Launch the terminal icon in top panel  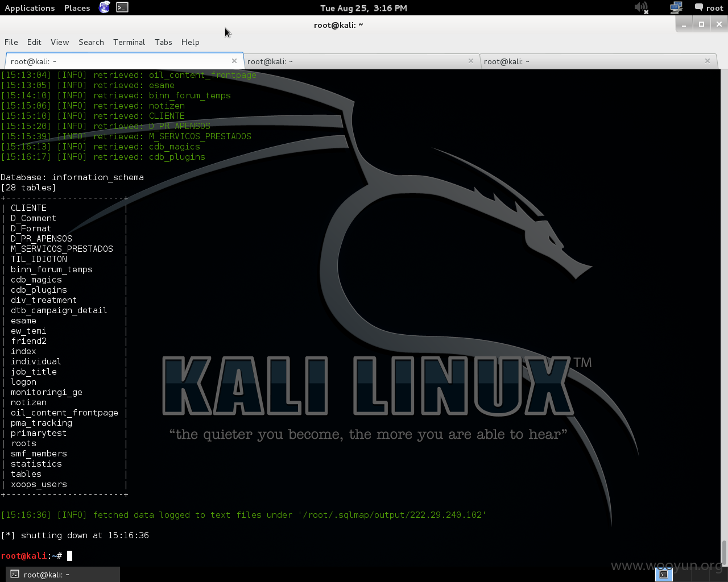pyautogui.click(x=122, y=7)
